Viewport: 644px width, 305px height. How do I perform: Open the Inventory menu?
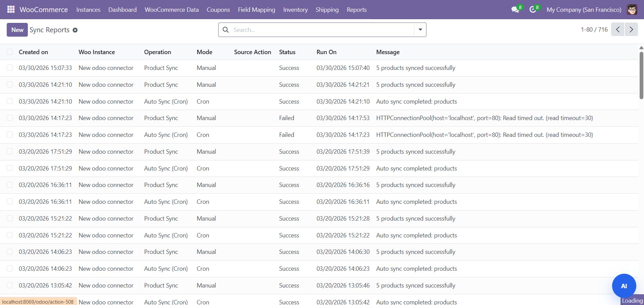click(x=295, y=9)
